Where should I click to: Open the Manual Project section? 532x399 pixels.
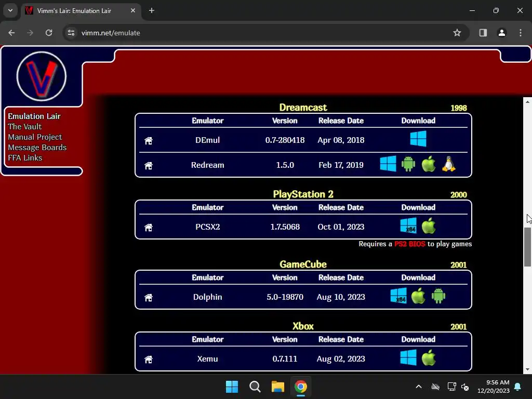coord(35,137)
